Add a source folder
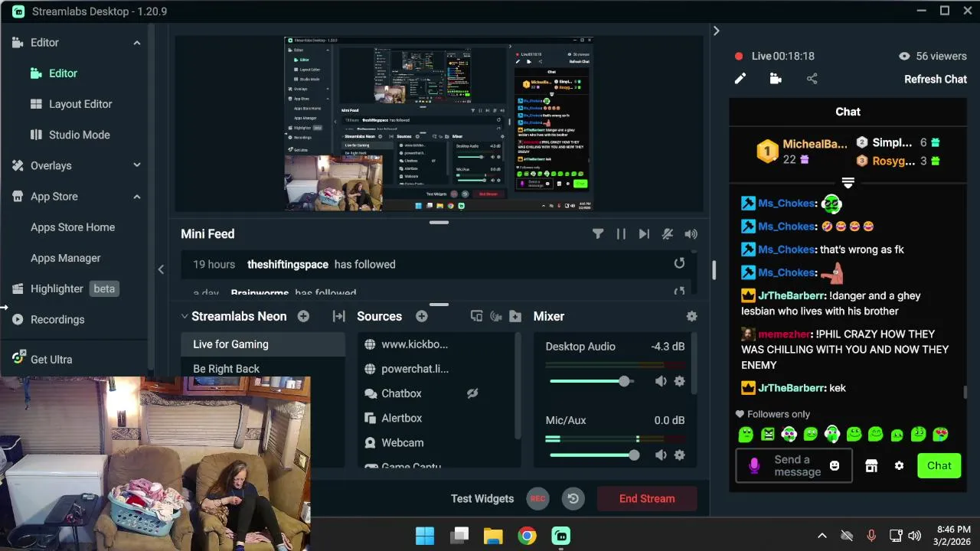This screenshot has height=551, width=980. coord(515,316)
